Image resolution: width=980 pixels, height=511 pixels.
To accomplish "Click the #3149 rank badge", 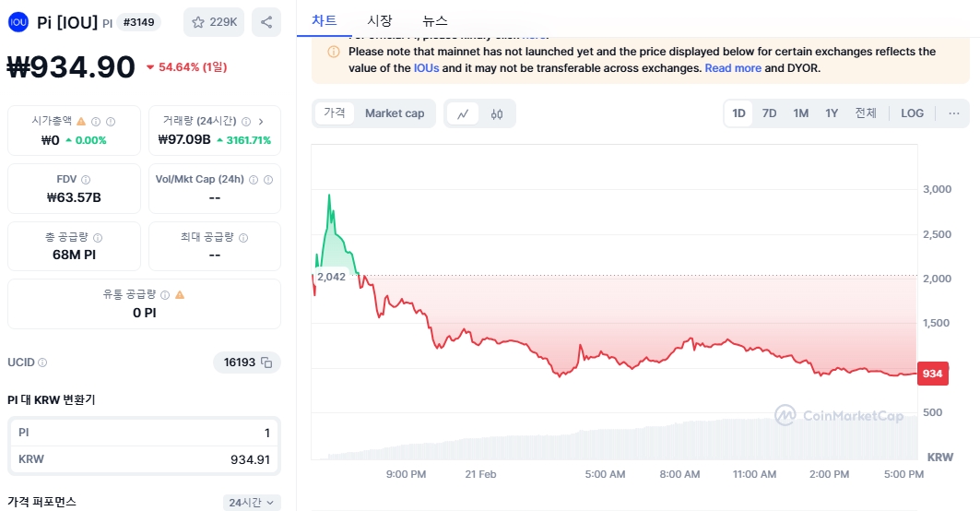I will point(139,22).
